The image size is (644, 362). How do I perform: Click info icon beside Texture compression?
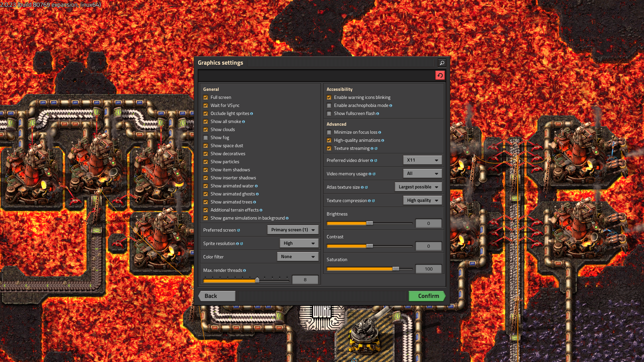(x=369, y=201)
